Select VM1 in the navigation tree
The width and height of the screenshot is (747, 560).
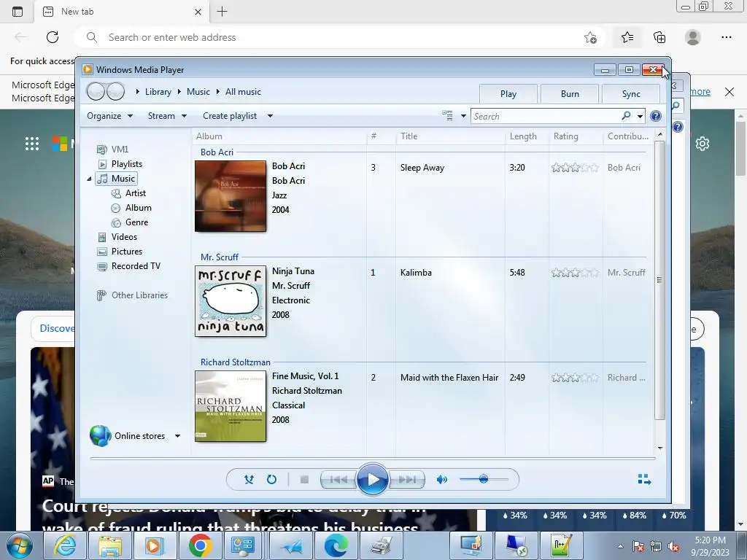120,149
